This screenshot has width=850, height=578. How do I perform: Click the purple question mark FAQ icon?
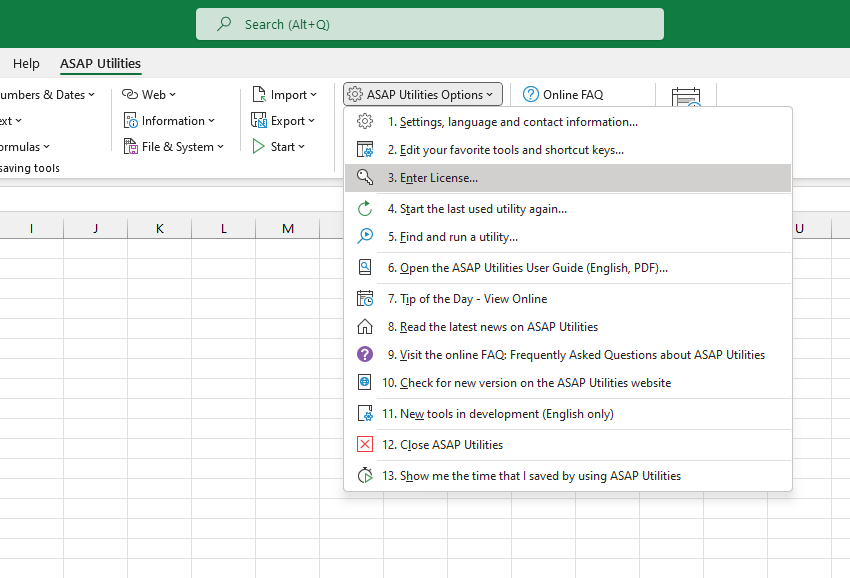point(365,354)
